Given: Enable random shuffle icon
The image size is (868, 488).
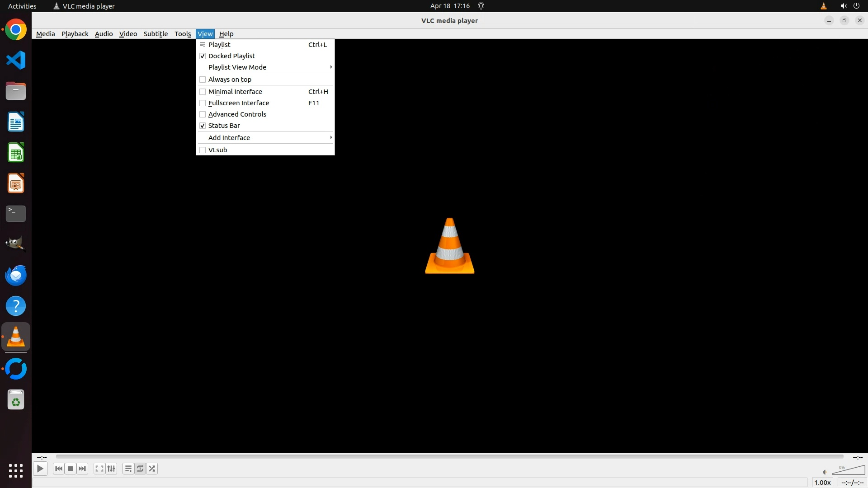Looking at the screenshot, I should [152, 469].
